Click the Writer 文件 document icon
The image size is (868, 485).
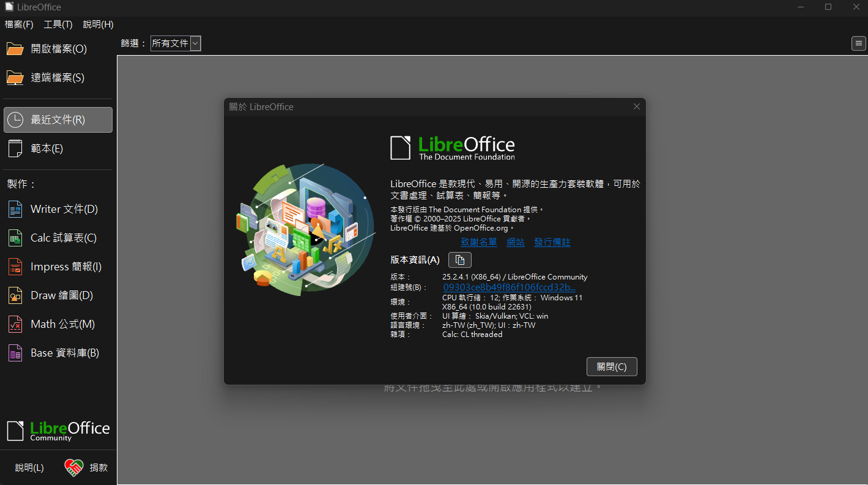[x=15, y=209]
